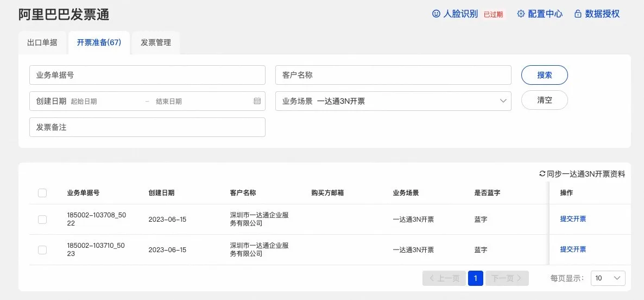Click 提交开票 for the second row

click(x=573, y=250)
